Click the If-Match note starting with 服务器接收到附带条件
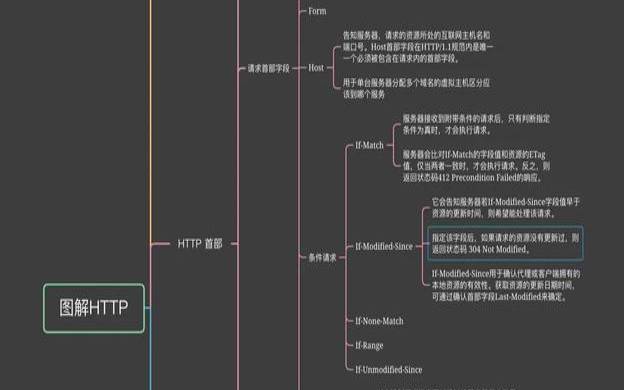Image resolution: width=624 pixels, height=390 pixels. (476, 124)
